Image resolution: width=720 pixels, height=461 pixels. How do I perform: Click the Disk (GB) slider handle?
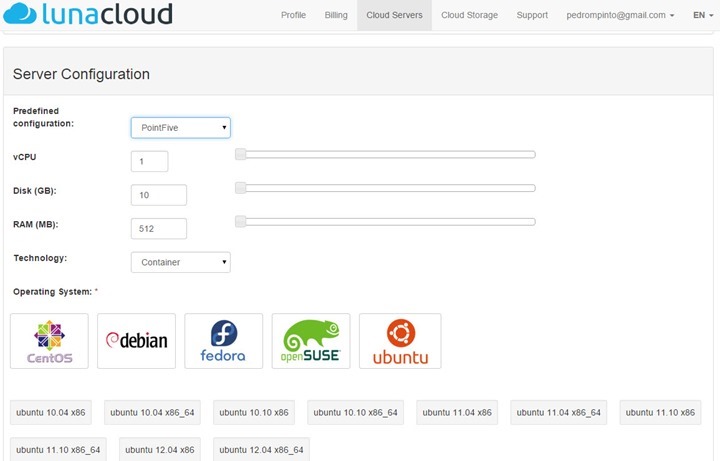241,188
